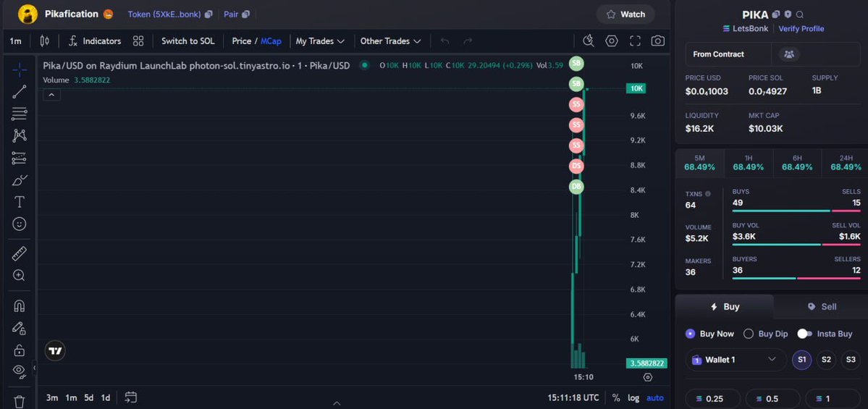Search PIKA with the magnifier icon
This screenshot has height=409, width=868.
[x=800, y=14]
